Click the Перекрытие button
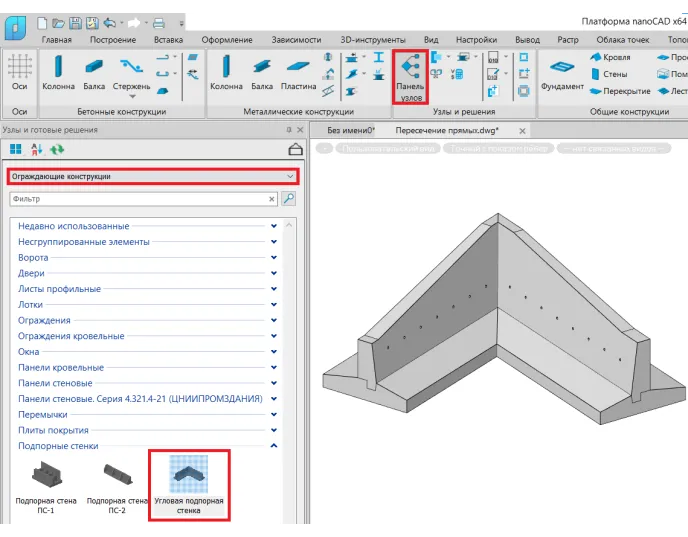 pos(620,91)
